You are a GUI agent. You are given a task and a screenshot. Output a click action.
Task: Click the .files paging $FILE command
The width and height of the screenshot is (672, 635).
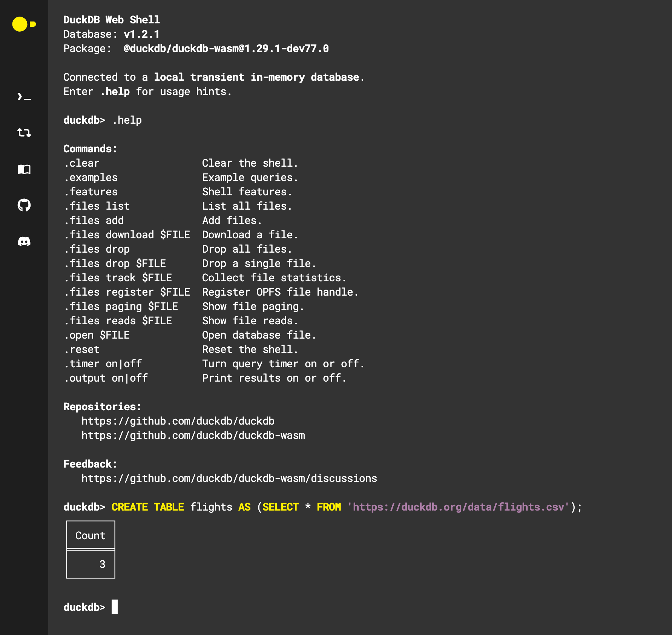click(121, 306)
